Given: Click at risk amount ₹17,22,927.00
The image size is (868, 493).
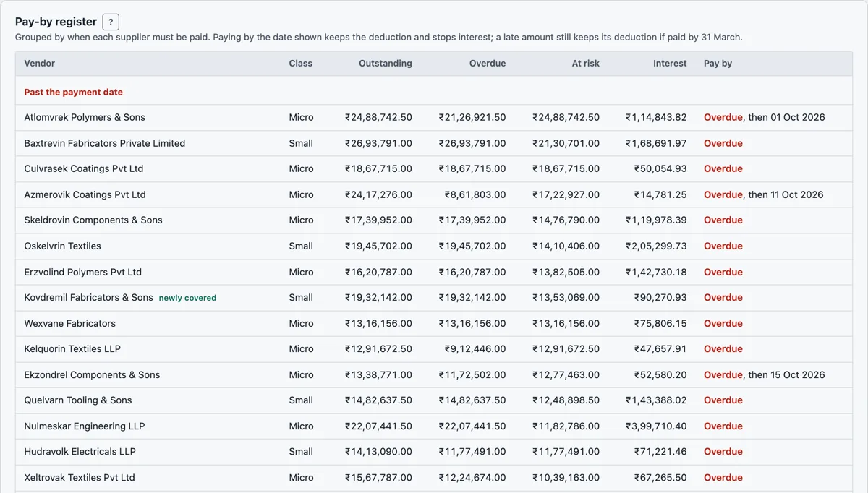Looking at the screenshot, I should point(566,194).
